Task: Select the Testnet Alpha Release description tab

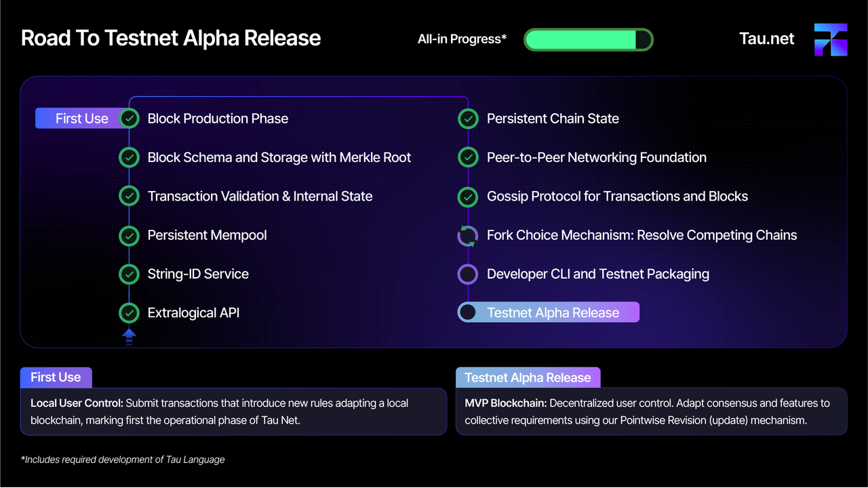Action: 528,378
